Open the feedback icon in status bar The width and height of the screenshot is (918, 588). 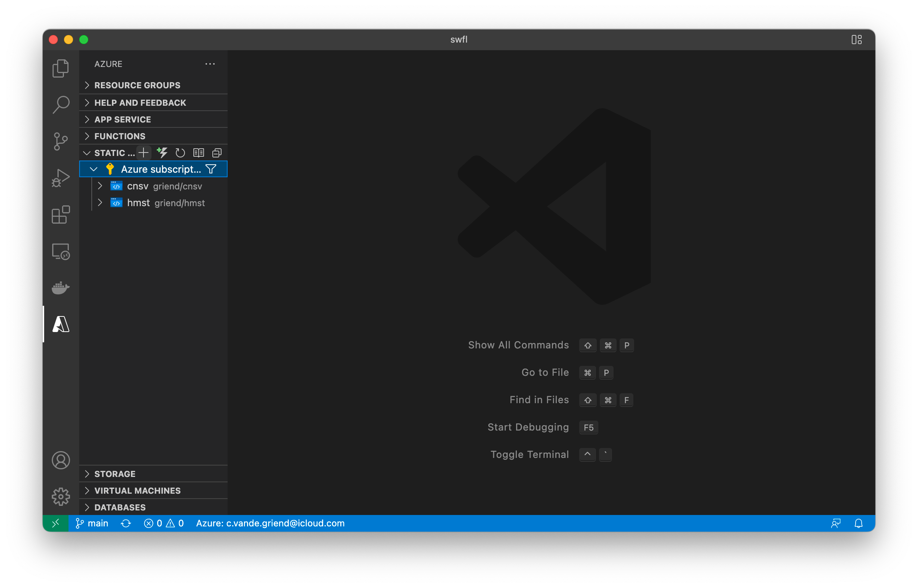point(835,523)
